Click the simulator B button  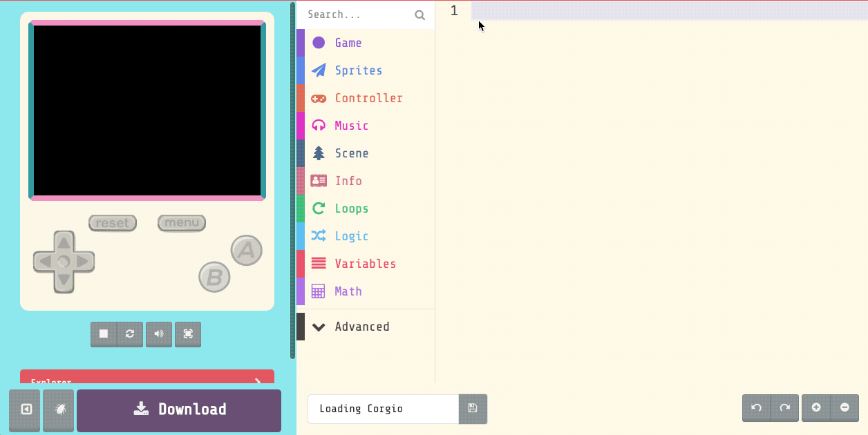coord(214,277)
